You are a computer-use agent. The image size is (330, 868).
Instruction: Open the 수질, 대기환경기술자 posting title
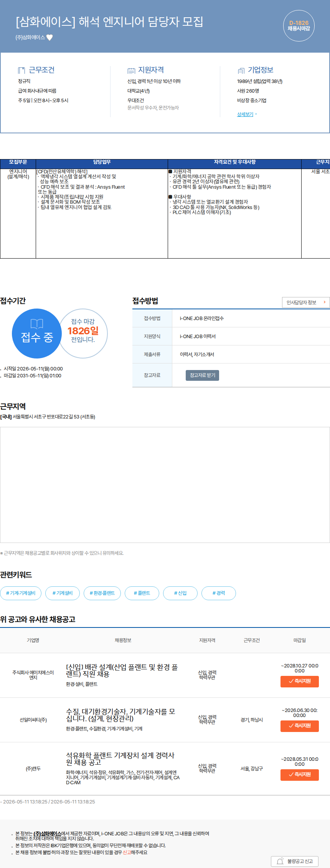tap(120, 715)
